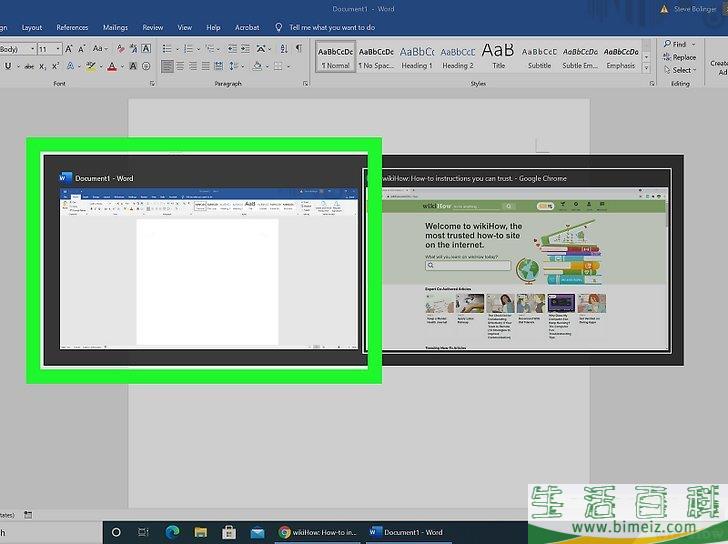This screenshot has height=544, width=728.
Task: Click the Phonetic Guide icon
Action: [134, 49]
